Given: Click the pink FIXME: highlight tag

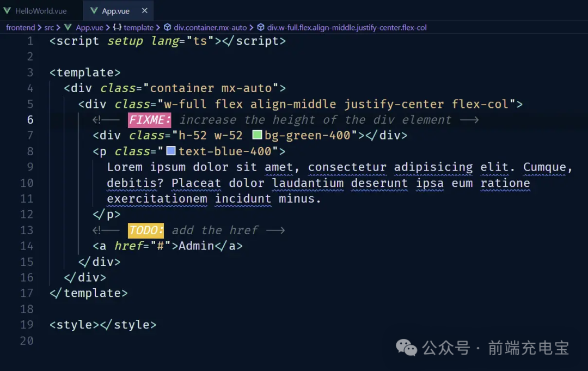Looking at the screenshot, I should (150, 120).
